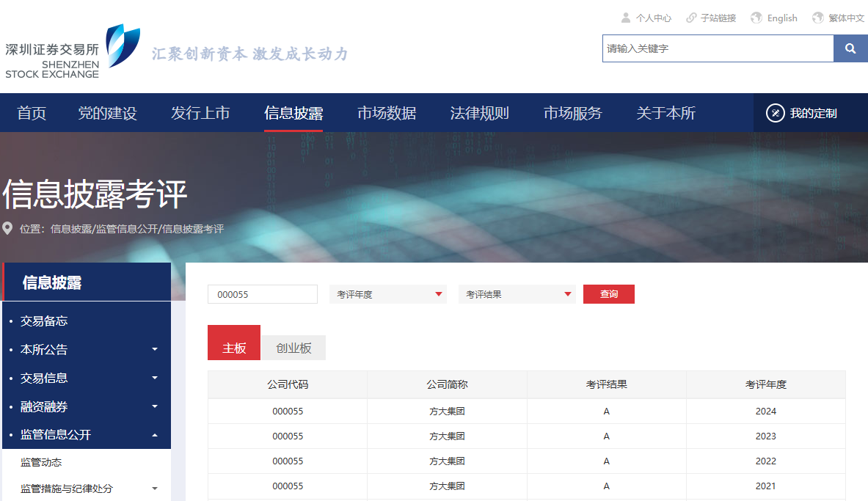
Task: Click the 查询 search button
Action: (608, 293)
